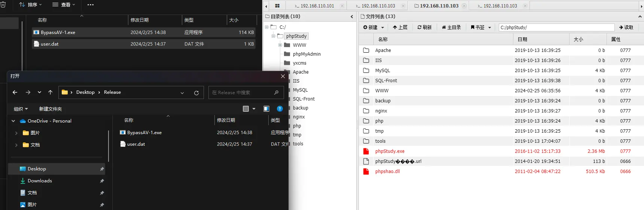Open the grid home tab icon
The width and height of the screenshot is (644, 210).
tap(277, 6)
